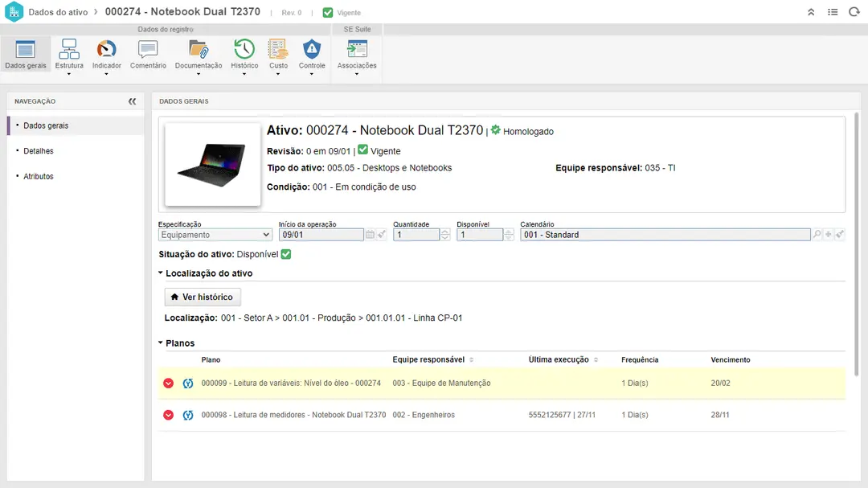Screen dimensions: 868x488
Task: Click the 28/11 due date cell
Action: click(x=719, y=415)
